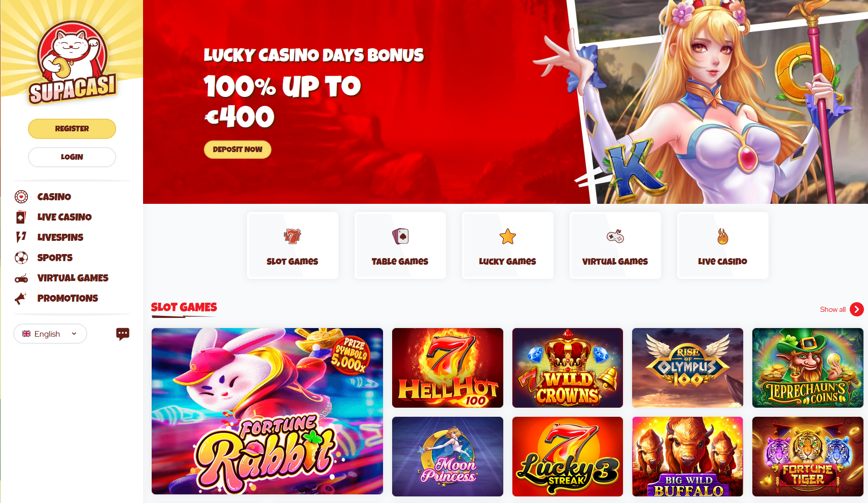Click the Livespins lightning icon
This screenshot has width=868, height=503.
click(x=21, y=237)
